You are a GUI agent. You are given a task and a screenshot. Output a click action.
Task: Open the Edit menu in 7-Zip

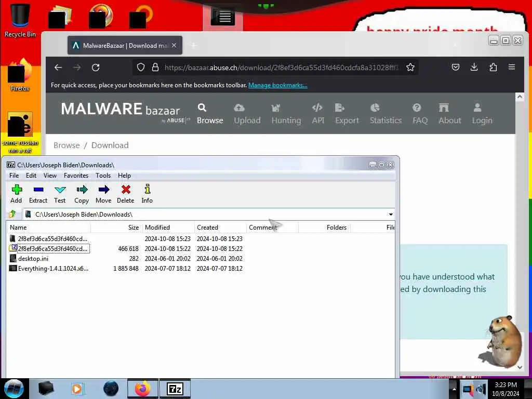click(x=31, y=176)
